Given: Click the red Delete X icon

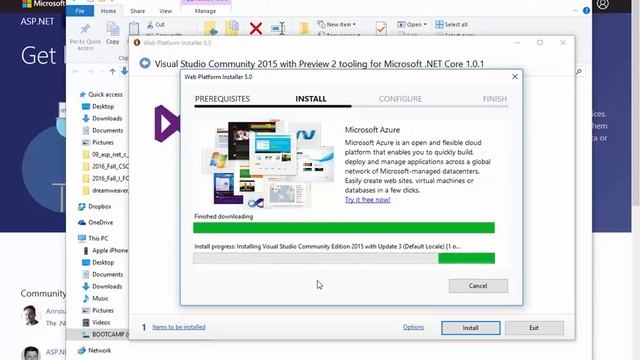Looking at the screenshot, I should (256, 29).
